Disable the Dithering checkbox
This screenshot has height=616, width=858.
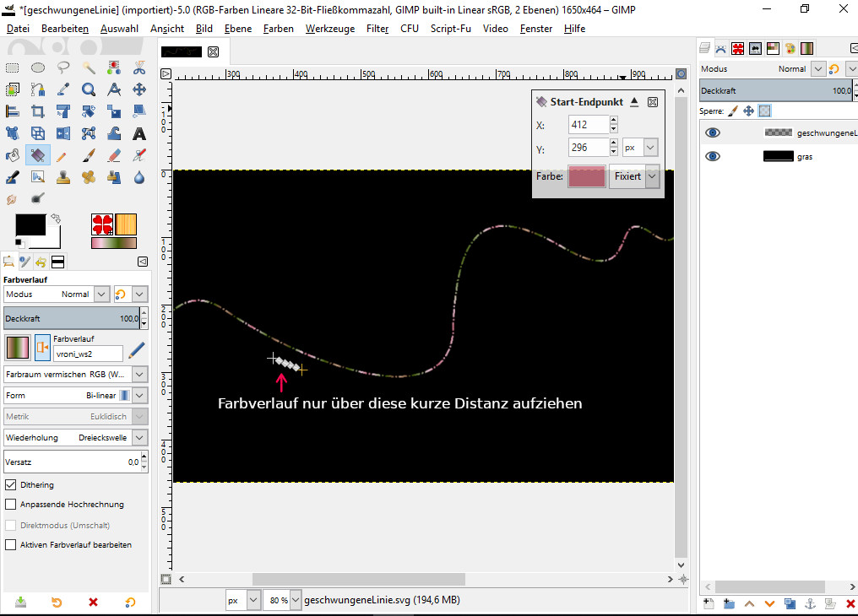[11, 485]
